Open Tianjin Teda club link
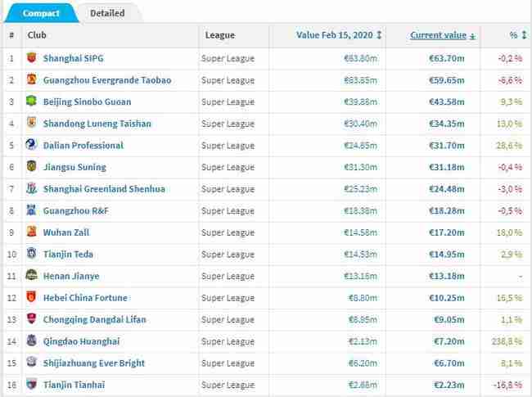532x397 pixels. point(68,254)
